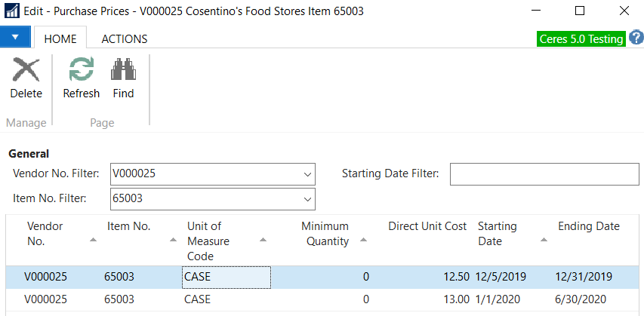This screenshot has width=644, height=316.
Task: Sort by the Vendor No. column header
Action: point(45,233)
